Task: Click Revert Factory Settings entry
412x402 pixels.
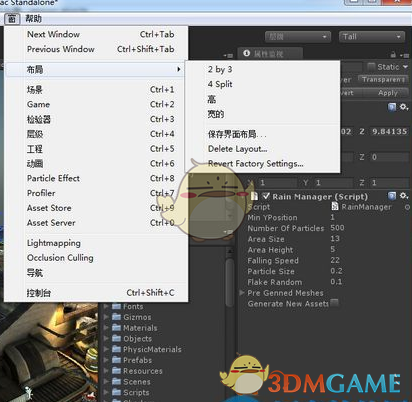Action: (x=263, y=164)
